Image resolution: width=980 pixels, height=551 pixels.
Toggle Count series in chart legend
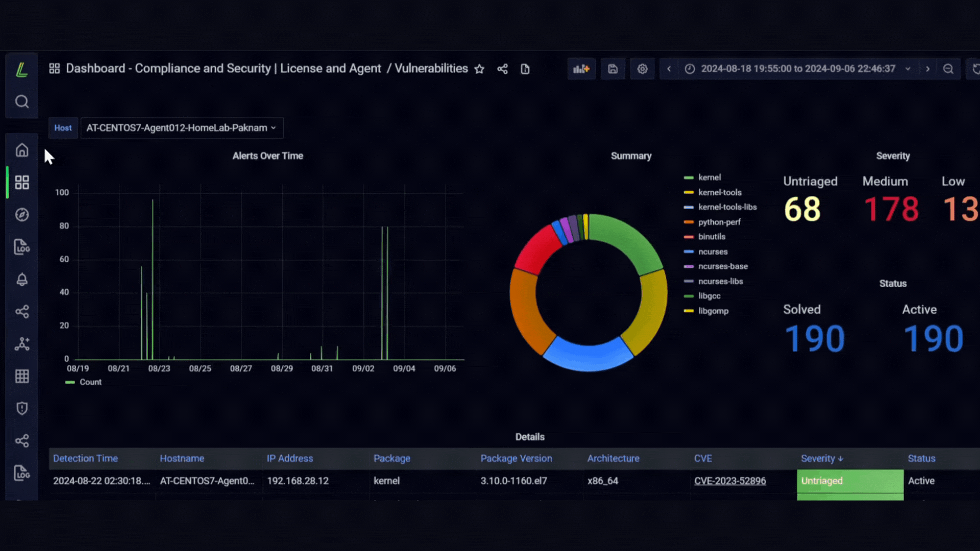click(90, 382)
